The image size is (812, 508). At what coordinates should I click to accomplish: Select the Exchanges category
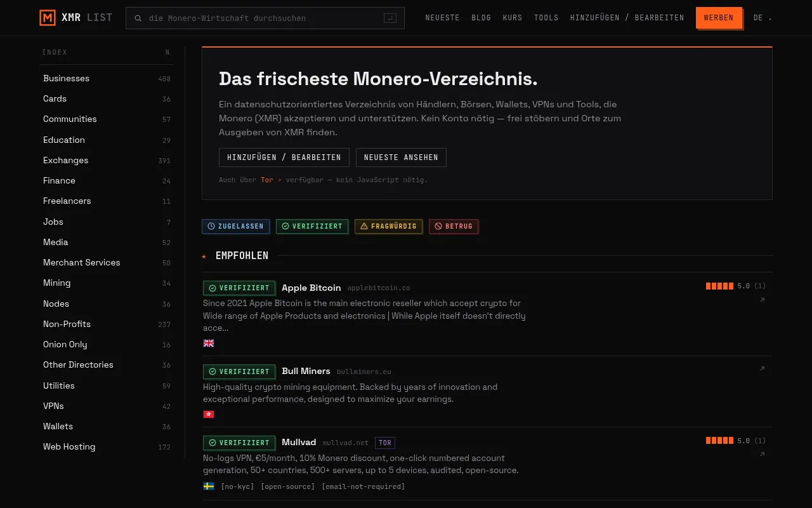107,160
